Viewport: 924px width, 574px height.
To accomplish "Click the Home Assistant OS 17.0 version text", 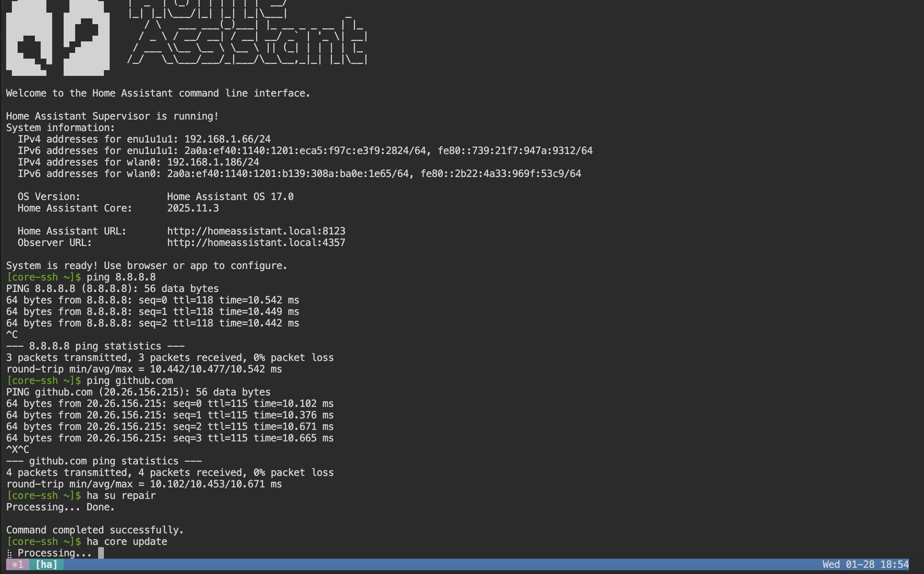I will pos(230,197).
